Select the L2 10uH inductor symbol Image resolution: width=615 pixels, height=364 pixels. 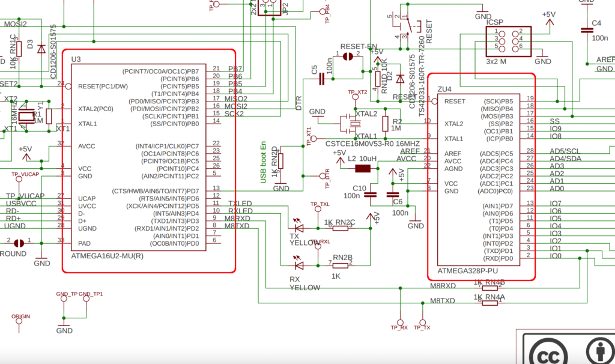click(x=362, y=169)
